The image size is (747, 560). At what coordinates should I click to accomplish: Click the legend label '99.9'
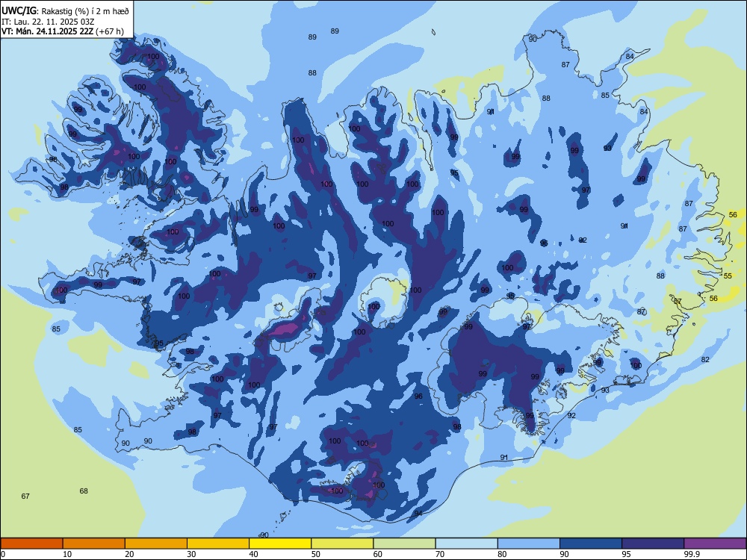691,554
